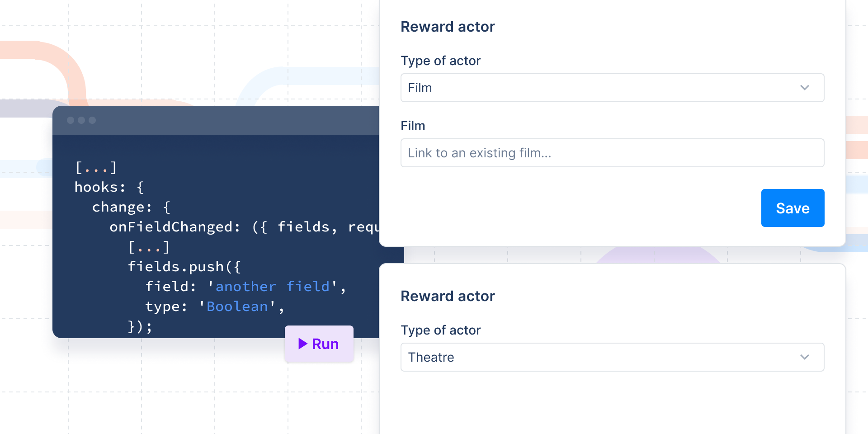Viewport: 868px width, 434px height.
Task: Click the middle window dot in code editor
Action: pyautogui.click(x=81, y=120)
